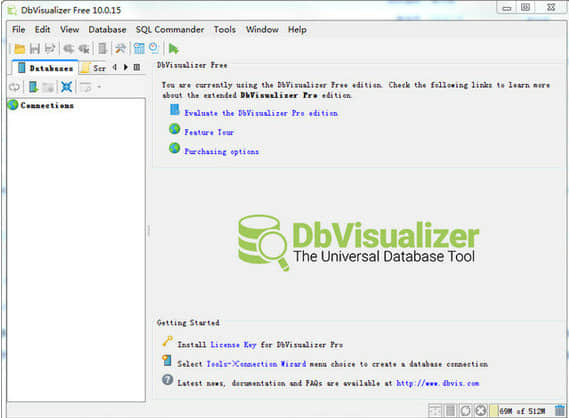This screenshot has height=418, width=569.
Task: Click the create database connection icon
Action: pos(33,87)
